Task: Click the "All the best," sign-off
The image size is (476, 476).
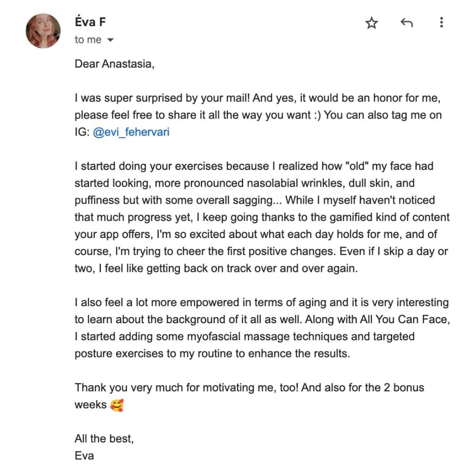Action: point(104,438)
